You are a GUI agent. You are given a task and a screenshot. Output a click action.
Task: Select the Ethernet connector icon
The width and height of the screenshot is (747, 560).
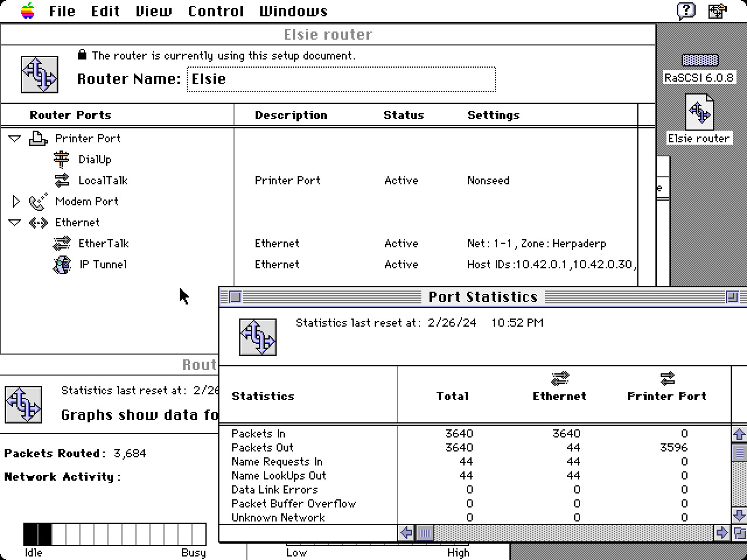(x=39, y=222)
